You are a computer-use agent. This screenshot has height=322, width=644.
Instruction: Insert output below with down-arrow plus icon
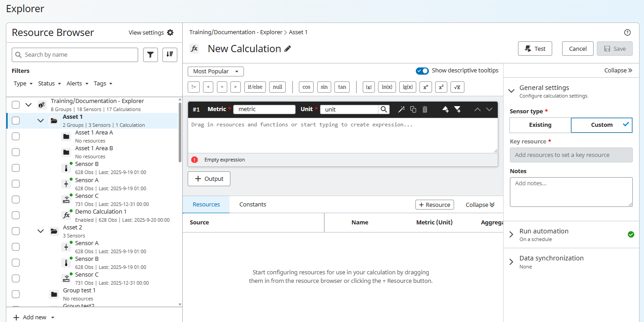click(457, 109)
